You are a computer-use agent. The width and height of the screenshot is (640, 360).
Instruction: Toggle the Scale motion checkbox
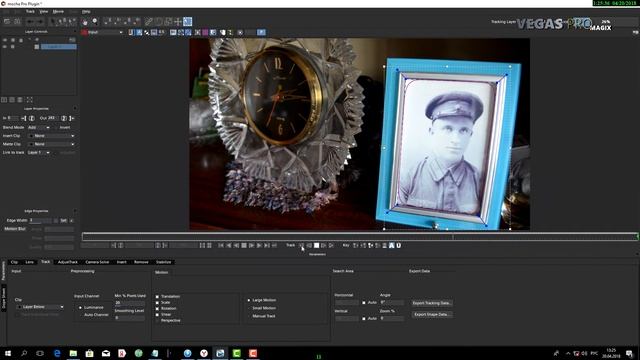pyautogui.click(x=157, y=302)
